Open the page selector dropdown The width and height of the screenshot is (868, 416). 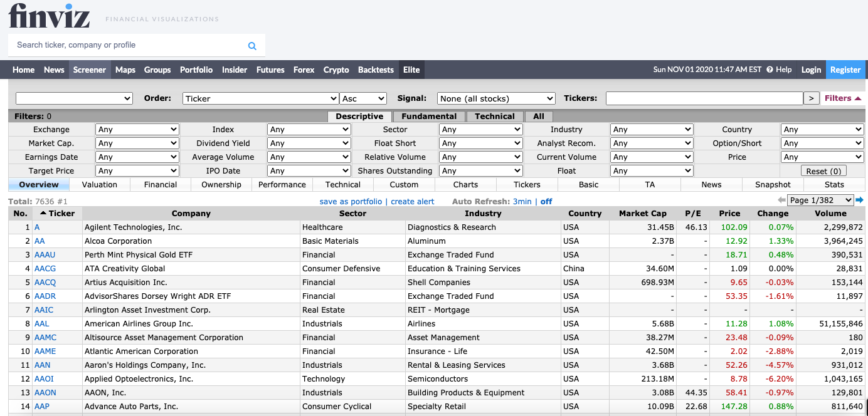pos(821,200)
